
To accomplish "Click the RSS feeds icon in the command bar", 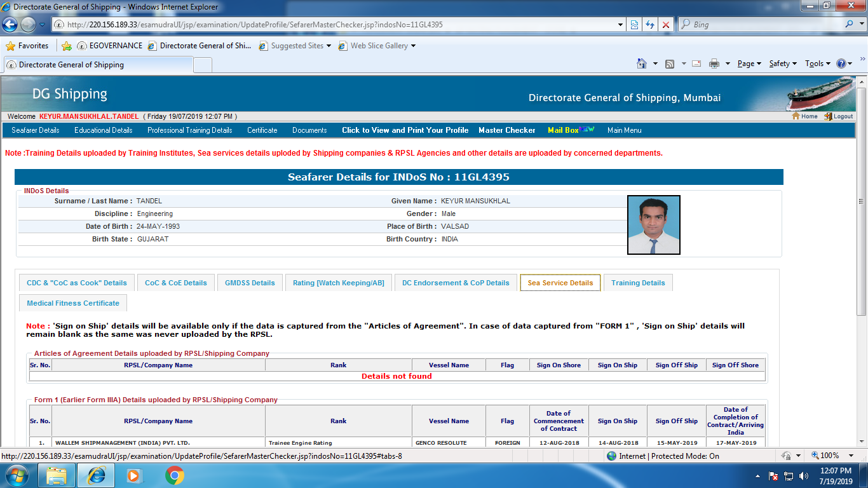I will [x=670, y=64].
